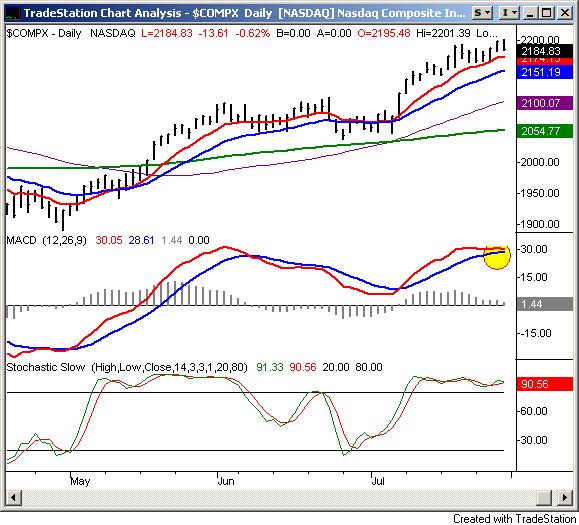Viewport: 579px width, 525px height.
Task: Click the gray 1.44 MACD histogram label
Action: 545,304
